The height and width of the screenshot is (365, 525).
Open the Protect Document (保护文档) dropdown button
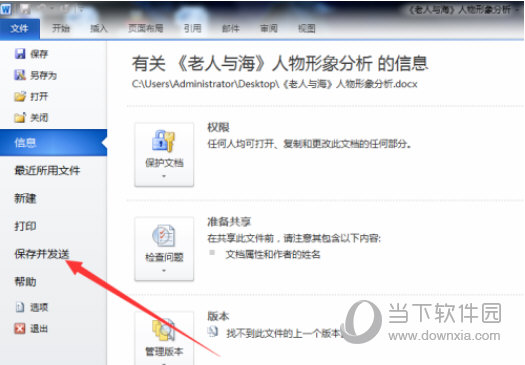[164, 154]
